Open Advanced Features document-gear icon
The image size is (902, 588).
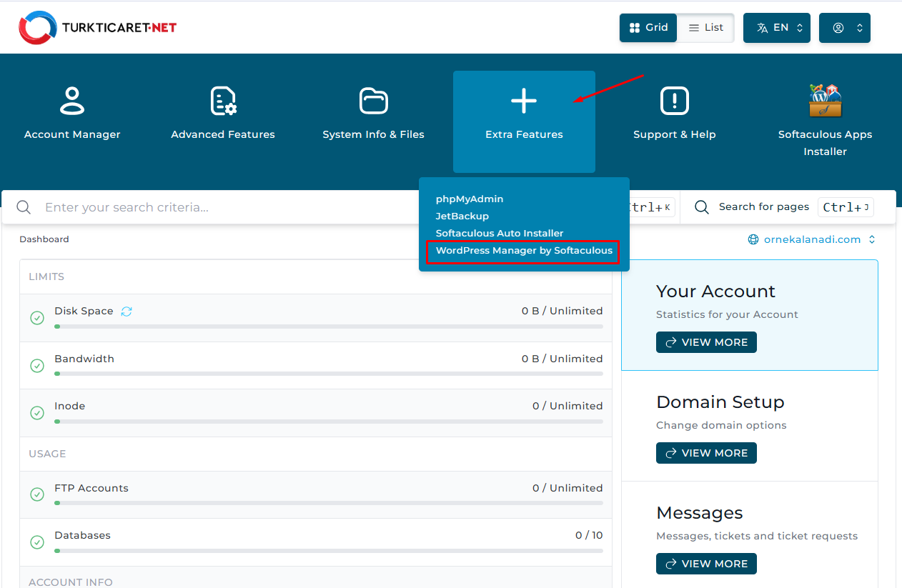click(x=223, y=101)
